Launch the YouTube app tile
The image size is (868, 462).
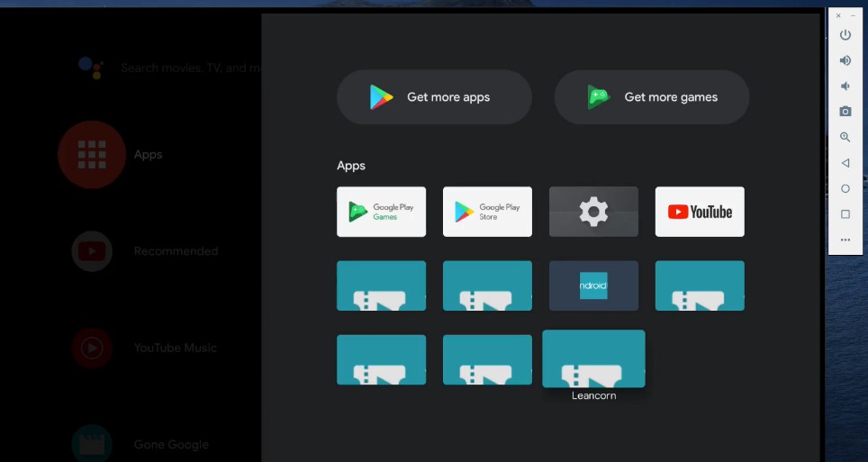pos(700,212)
